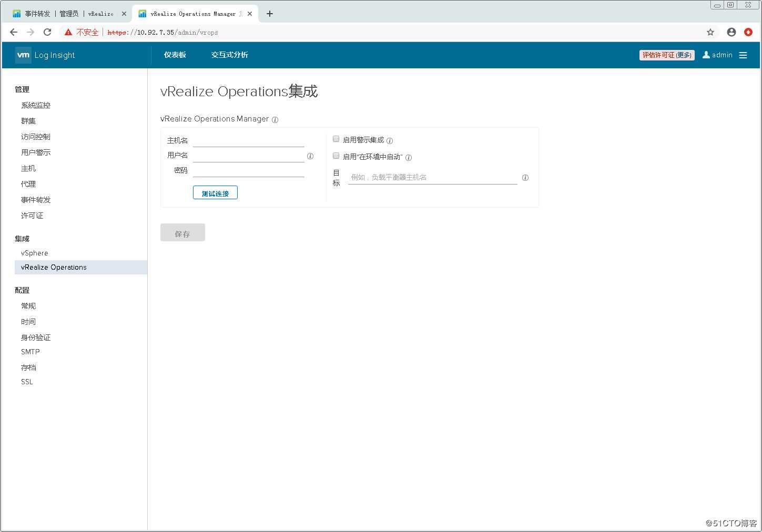Screen dimensions: 762x532
Task: Open vSphere integration in the sidebar
Action: (35, 253)
